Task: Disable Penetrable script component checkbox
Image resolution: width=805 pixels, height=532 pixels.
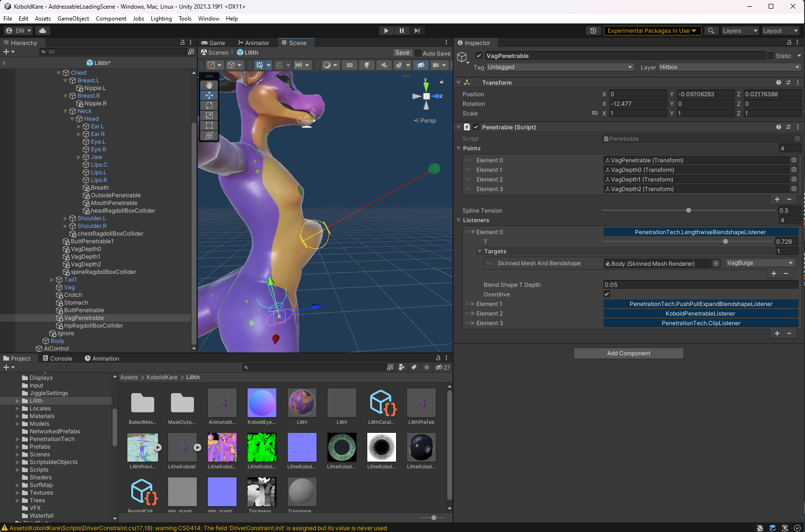Action: (x=476, y=127)
